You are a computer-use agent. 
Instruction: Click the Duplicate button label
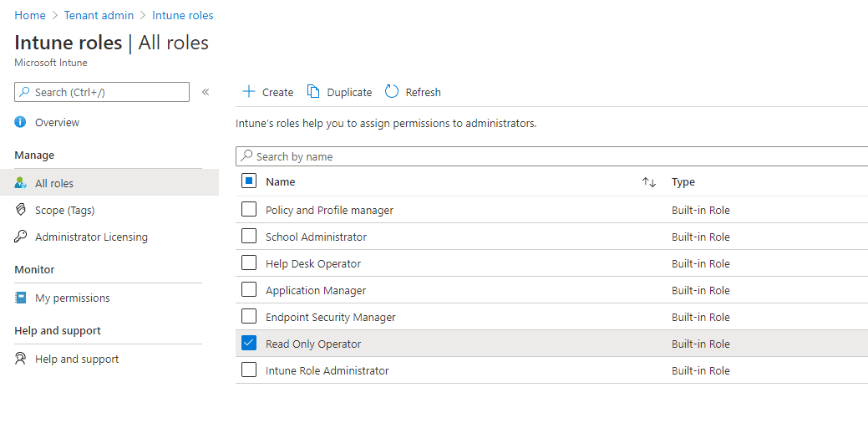coord(349,93)
